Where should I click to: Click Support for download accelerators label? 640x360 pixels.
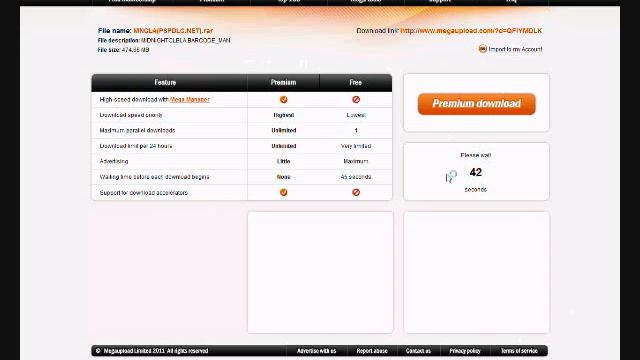point(144,193)
